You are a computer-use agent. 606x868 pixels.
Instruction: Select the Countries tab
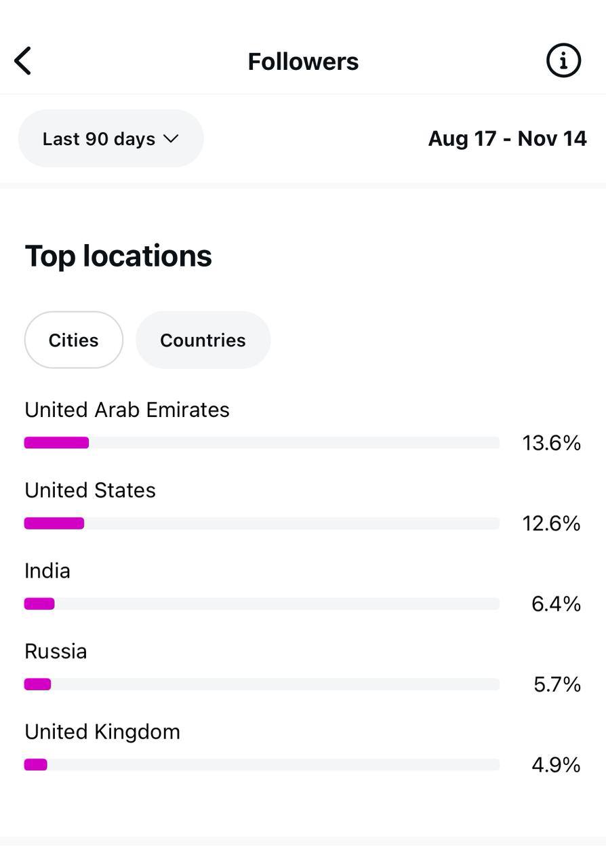203,340
